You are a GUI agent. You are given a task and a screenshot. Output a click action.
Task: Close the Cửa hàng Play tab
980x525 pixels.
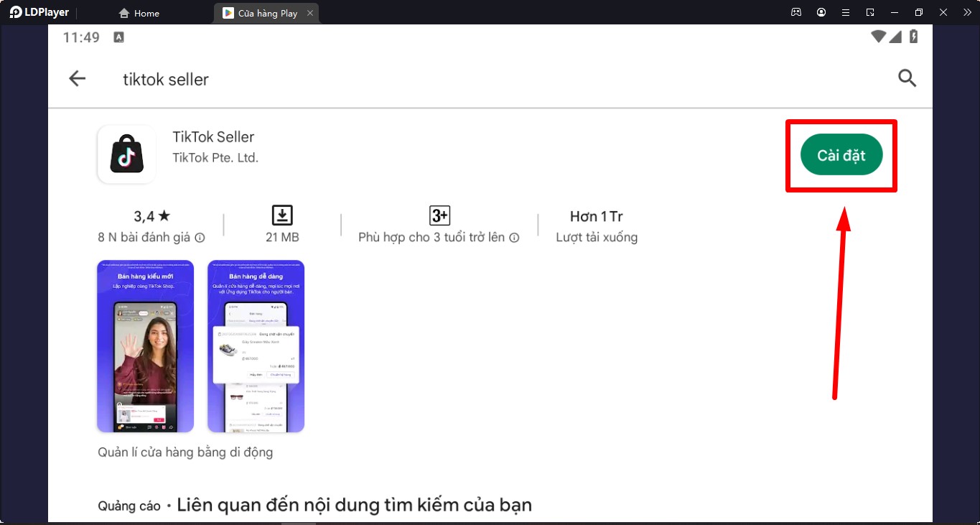309,13
